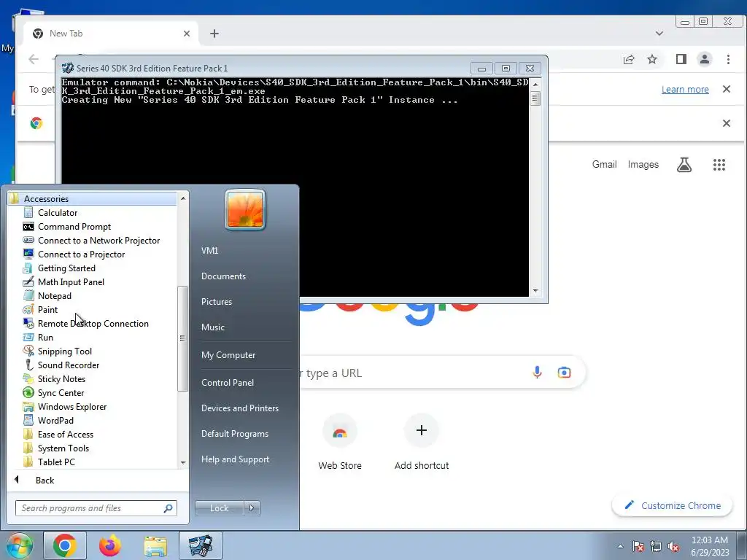Click the network tray icon
The width and height of the screenshot is (747, 560).
pos(656,546)
